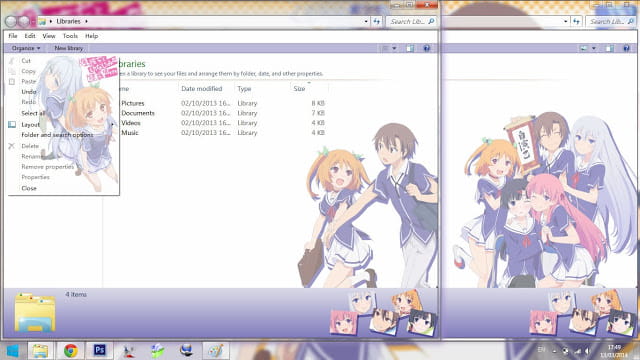The height and width of the screenshot is (360, 640).
Task: Click the volume speaker tray icon
Action: tap(588, 351)
